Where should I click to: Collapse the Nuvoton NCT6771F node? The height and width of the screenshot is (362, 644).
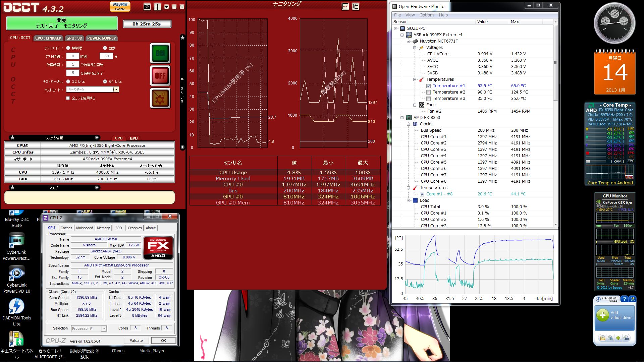[x=409, y=41]
